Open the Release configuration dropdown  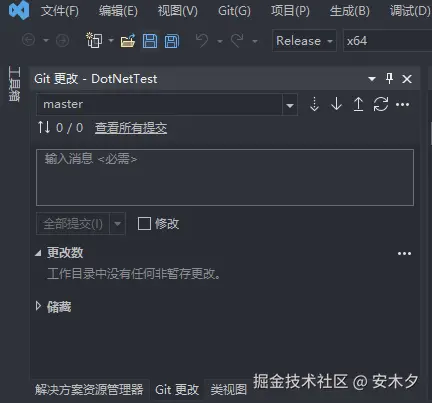pos(304,41)
